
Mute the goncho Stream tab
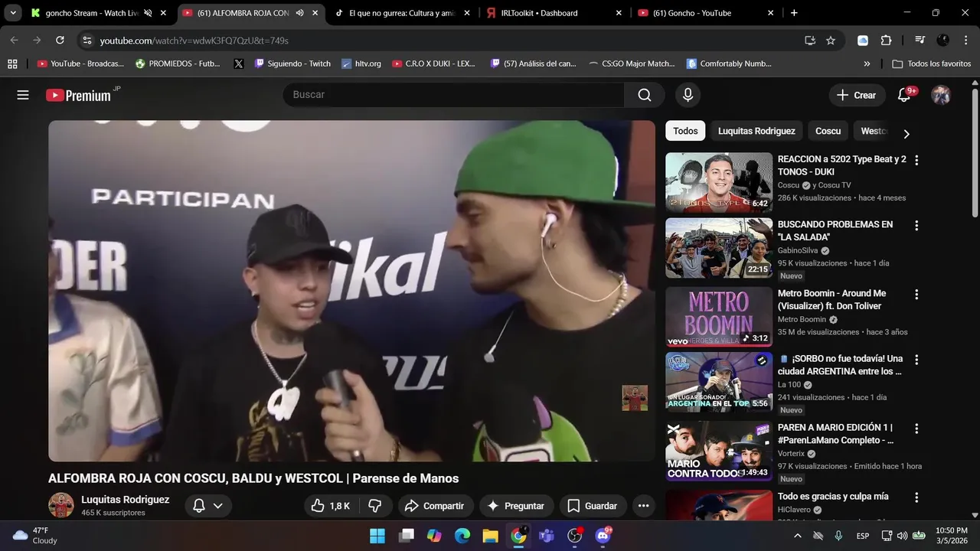point(148,13)
